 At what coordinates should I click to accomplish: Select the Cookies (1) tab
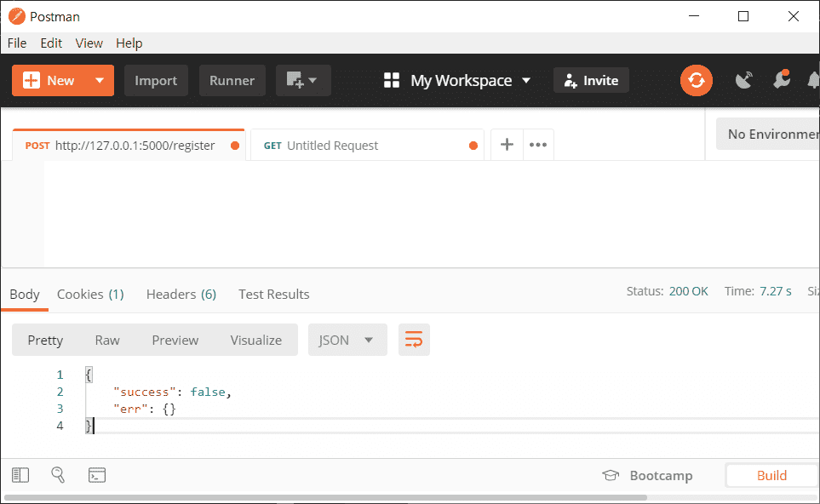click(x=90, y=295)
